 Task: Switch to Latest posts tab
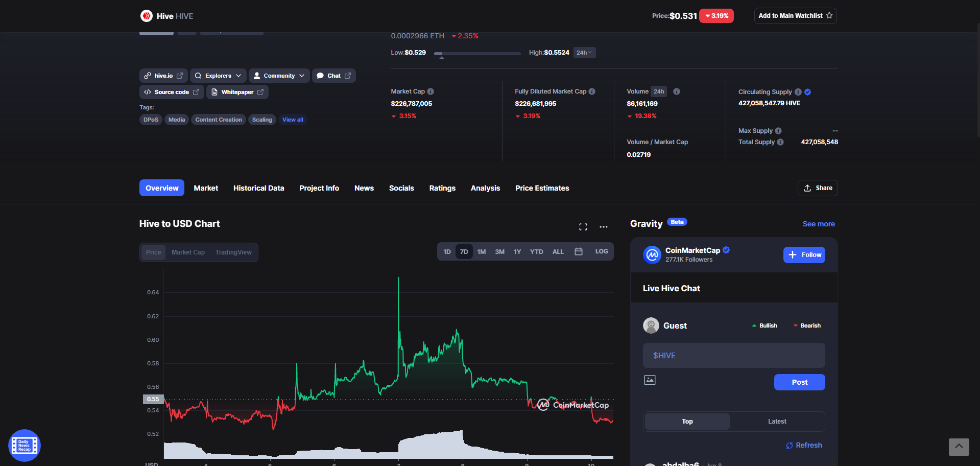click(x=777, y=422)
